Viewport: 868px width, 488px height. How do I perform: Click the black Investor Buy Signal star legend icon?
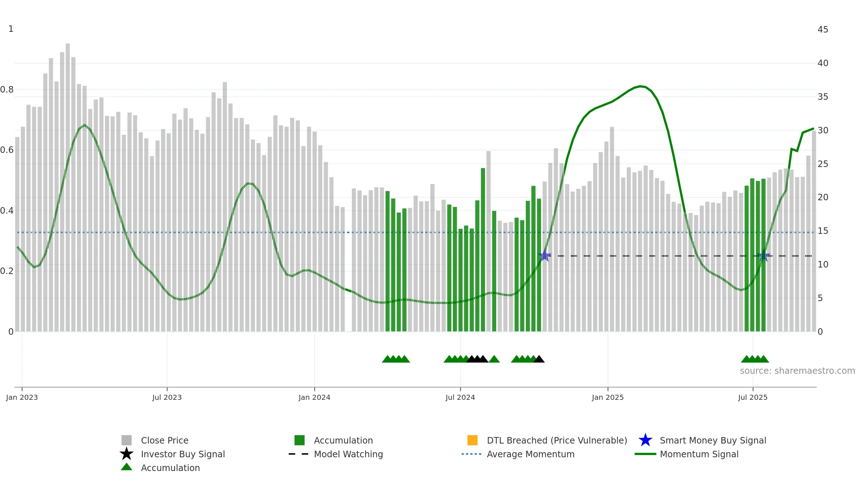pyautogui.click(x=127, y=454)
